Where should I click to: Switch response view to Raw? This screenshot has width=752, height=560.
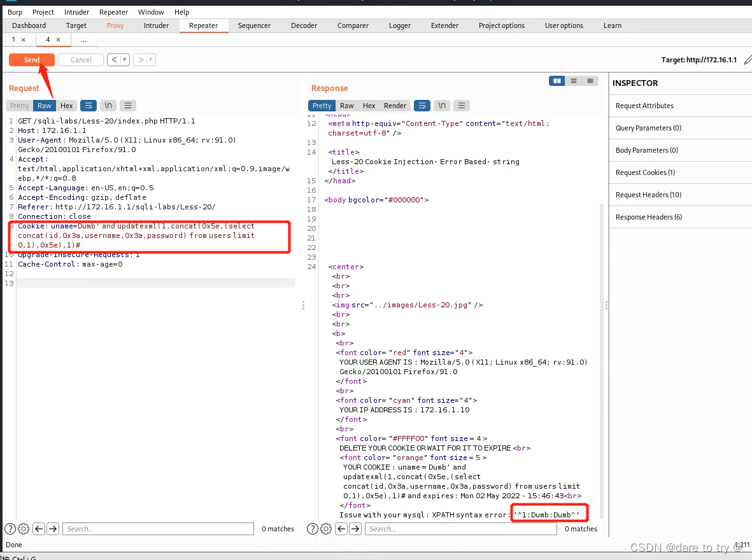pos(347,106)
